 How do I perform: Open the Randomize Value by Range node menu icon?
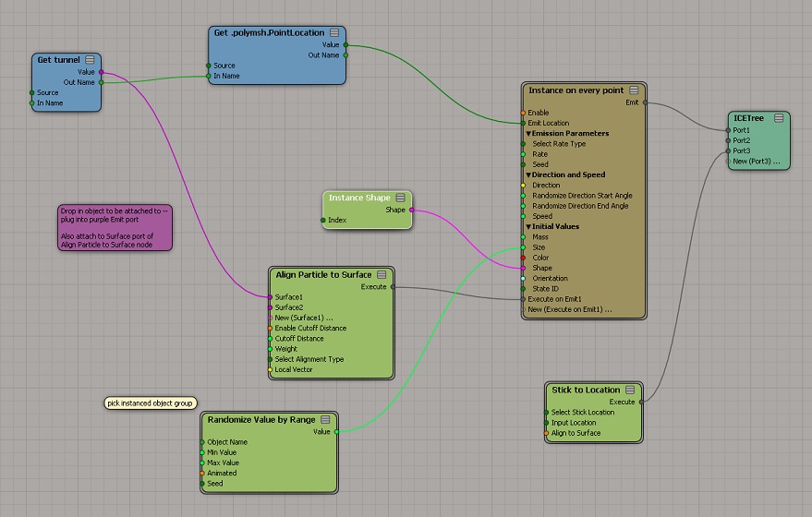pyautogui.click(x=325, y=420)
